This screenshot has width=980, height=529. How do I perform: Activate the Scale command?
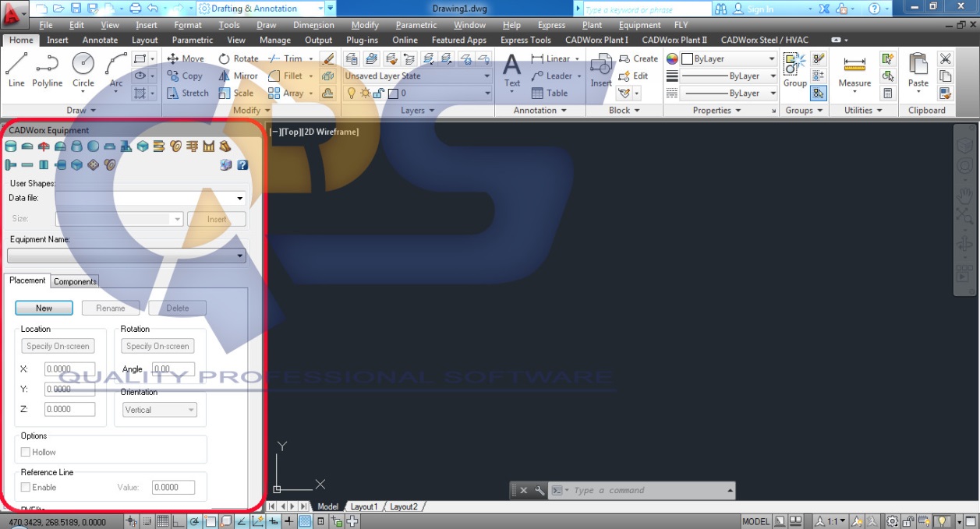point(235,93)
